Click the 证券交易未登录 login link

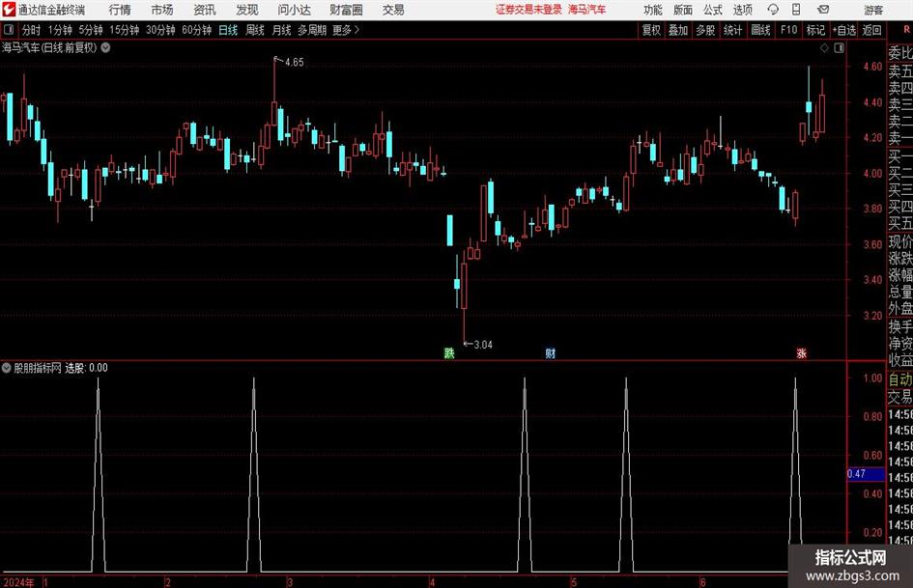click(x=528, y=10)
